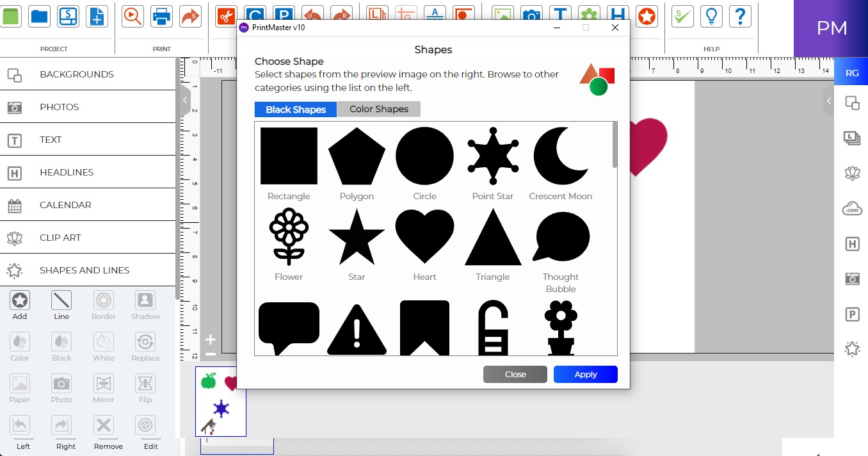Click the zoom out minus on canvas
Image resolution: width=868 pixels, height=456 pixels.
click(210, 354)
